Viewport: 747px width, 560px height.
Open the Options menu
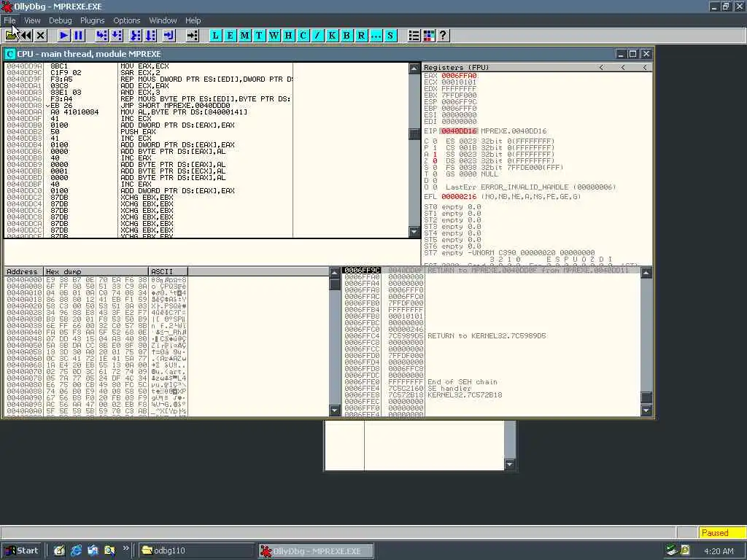click(126, 20)
